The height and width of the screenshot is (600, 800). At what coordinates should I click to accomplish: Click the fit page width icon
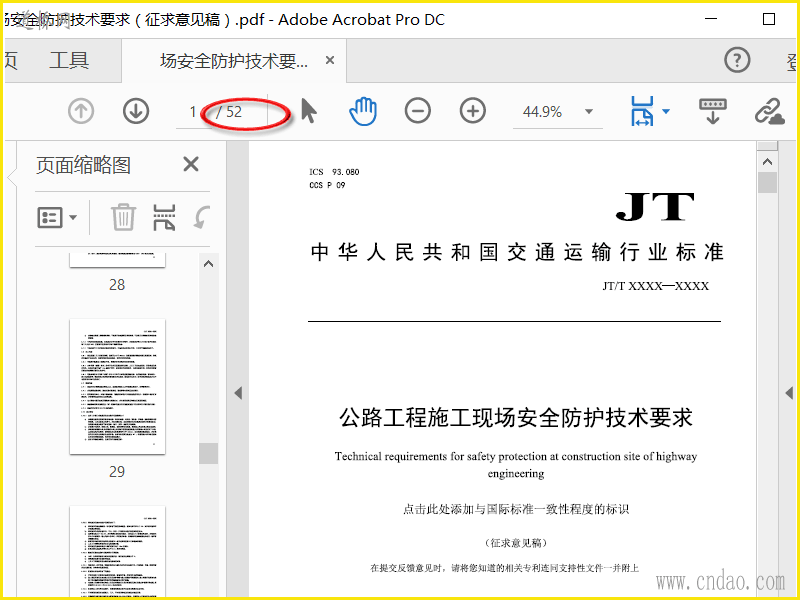pyautogui.click(x=642, y=111)
